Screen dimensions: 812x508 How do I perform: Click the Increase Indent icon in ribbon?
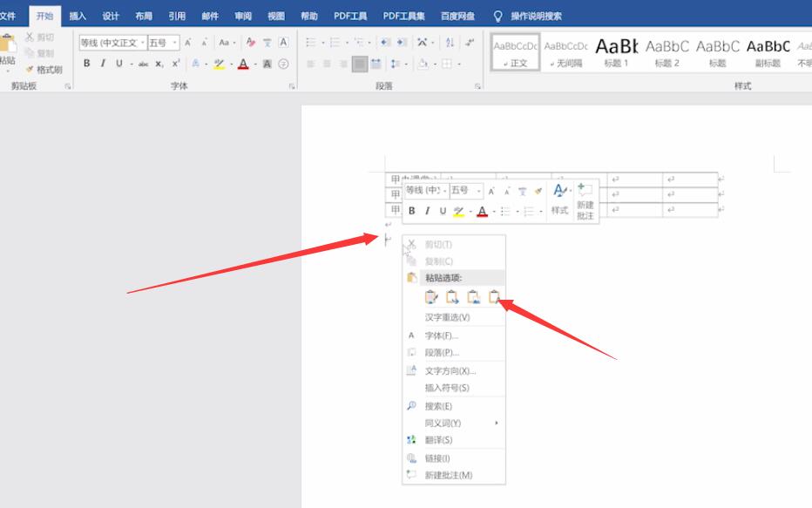click(402, 43)
